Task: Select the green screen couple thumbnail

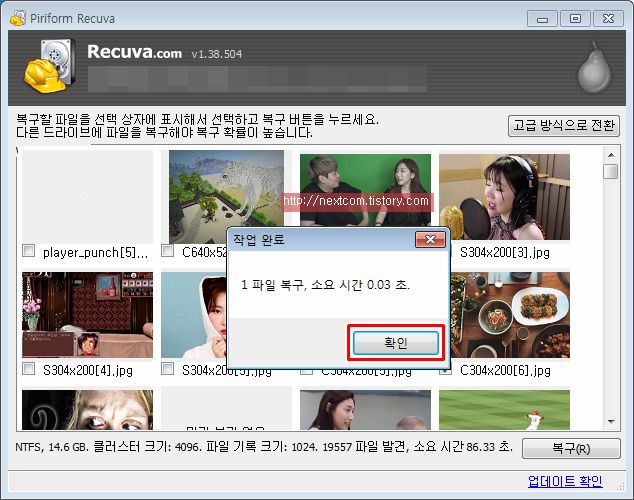Action: point(365,190)
